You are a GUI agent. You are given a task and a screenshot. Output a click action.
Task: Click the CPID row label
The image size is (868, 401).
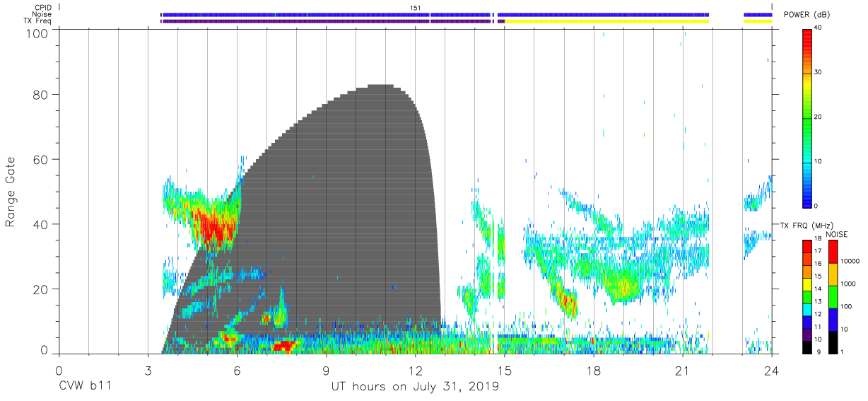pyautogui.click(x=42, y=7)
